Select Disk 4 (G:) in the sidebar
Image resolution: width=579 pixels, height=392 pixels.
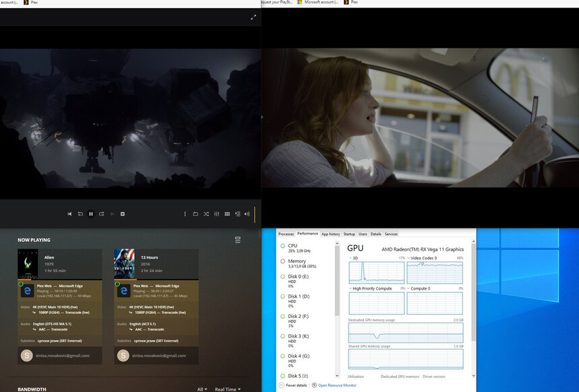[x=307, y=360]
